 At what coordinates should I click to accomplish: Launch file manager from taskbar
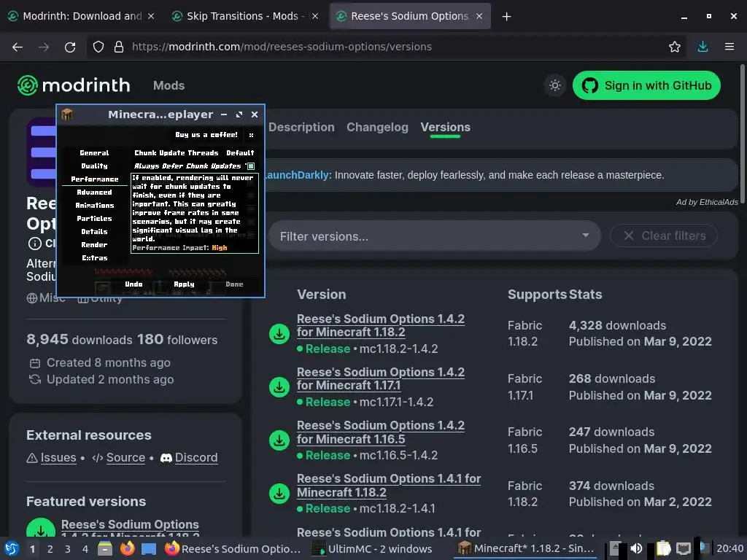pos(105,548)
